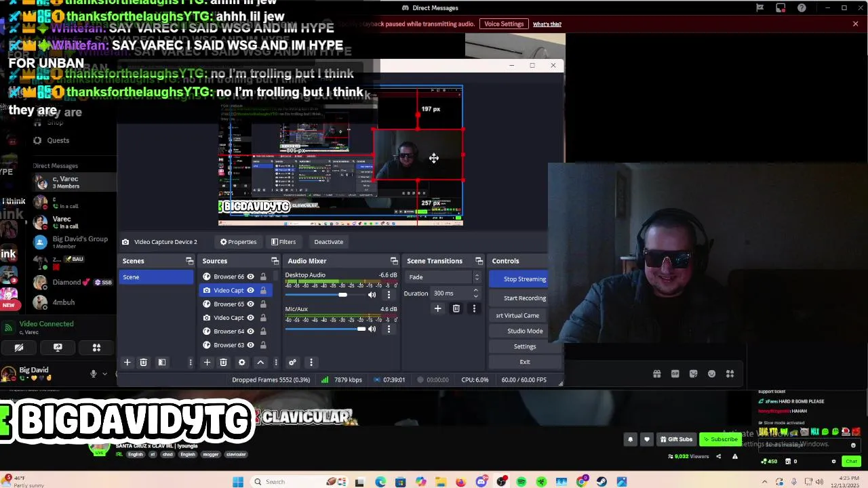Open Windows Start menu
Screen dimensions: 868x488
click(238, 482)
